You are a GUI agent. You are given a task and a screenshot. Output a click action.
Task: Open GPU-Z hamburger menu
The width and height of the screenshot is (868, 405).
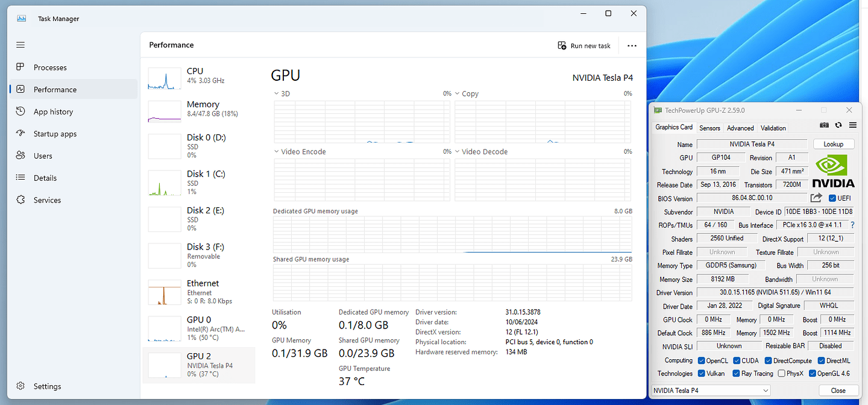(x=852, y=125)
